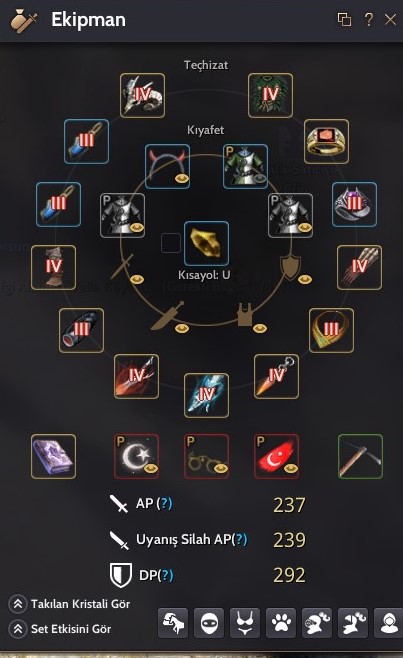Toggle the underwear display button
Image resolution: width=403 pixels, height=658 pixels.
coord(245,623)
